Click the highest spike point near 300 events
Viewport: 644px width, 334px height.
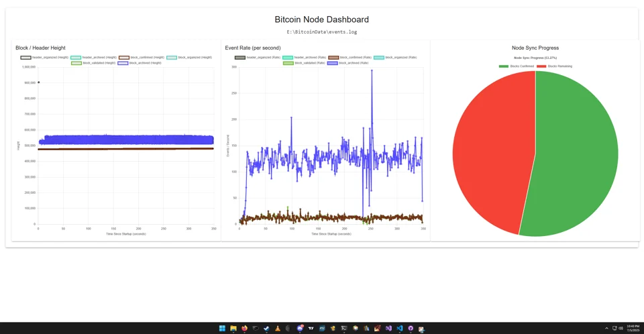tap(372, 70)
